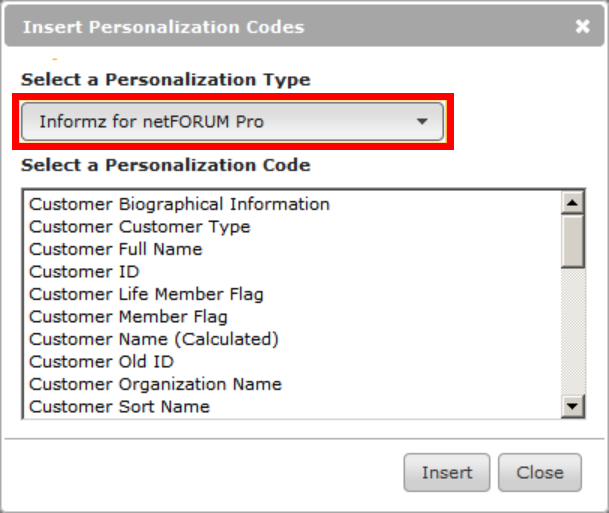This screenshot has width=609, height=513.
Task: Click the dropdown arrow of Personalization Type
Action: (x=422, y=122)
